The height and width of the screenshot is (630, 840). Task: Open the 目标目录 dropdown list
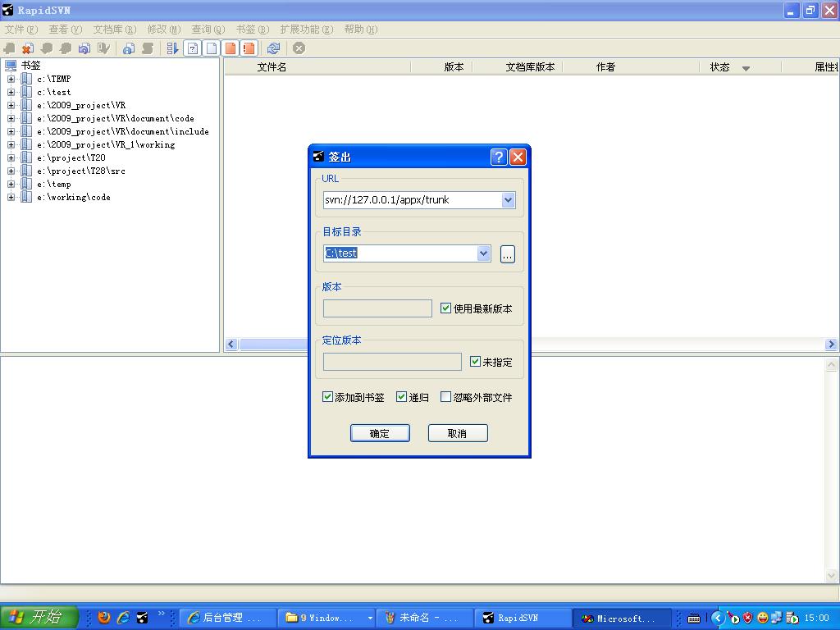tap(483, 253)
